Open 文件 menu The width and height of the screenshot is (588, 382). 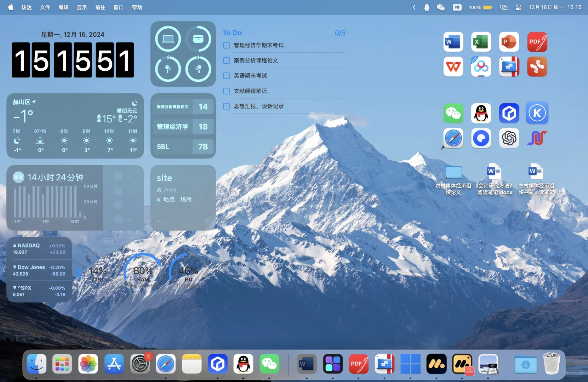(45, 7)
